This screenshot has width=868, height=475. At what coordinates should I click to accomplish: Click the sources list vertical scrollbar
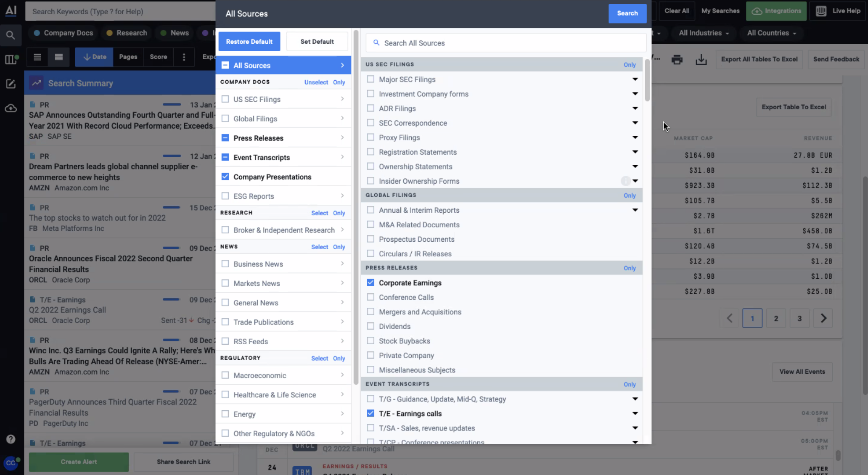coord(647,81)
